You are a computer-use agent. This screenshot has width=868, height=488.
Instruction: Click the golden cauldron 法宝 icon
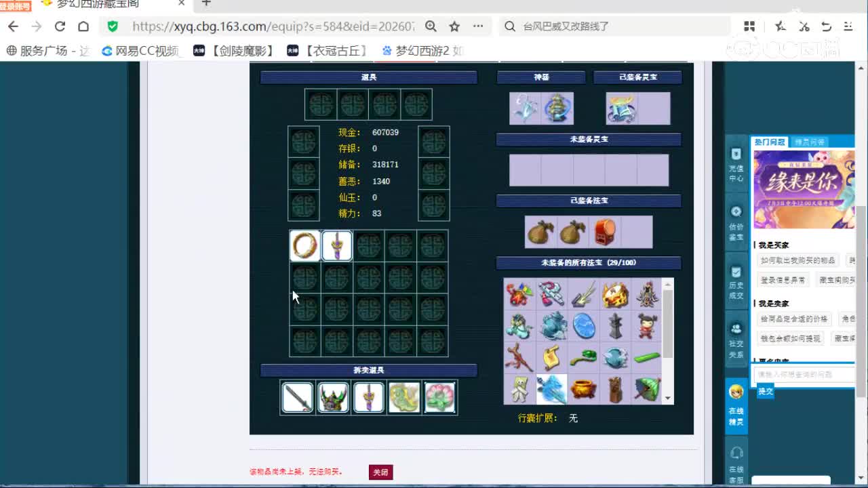point(584,389)
